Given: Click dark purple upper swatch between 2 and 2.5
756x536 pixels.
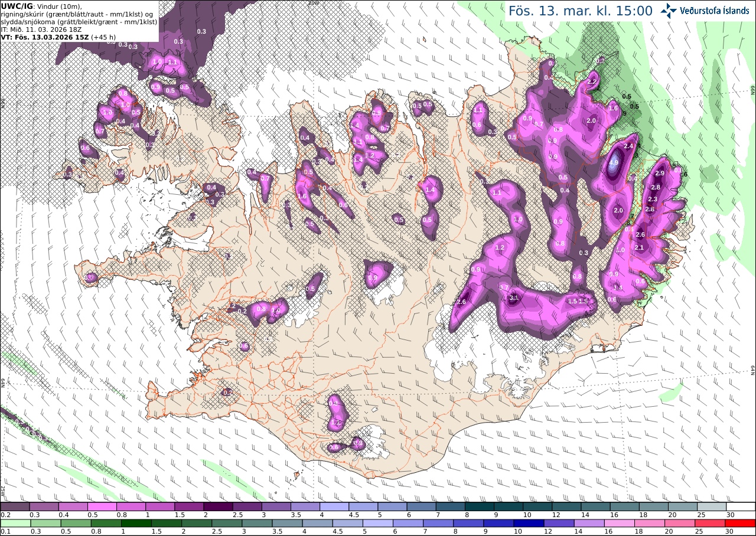Looking at the screenshot, I should 219,506.
